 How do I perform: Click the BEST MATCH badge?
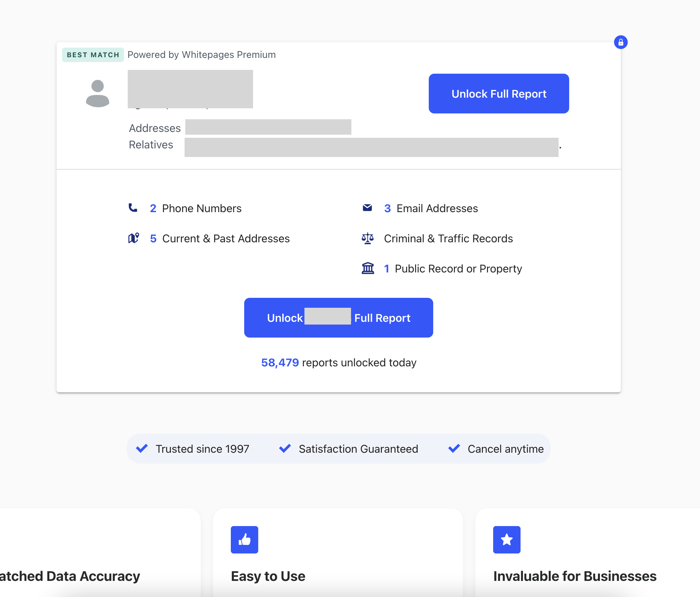pos(93,55)
